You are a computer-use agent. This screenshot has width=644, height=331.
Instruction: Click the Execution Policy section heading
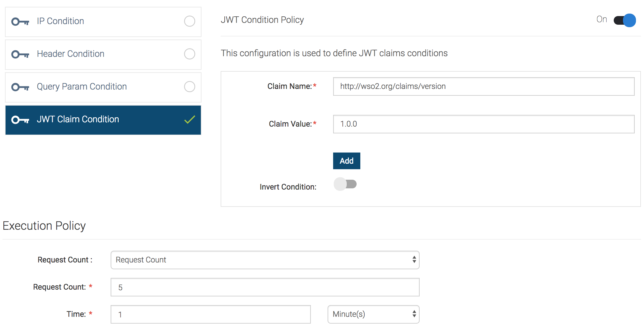44,226
